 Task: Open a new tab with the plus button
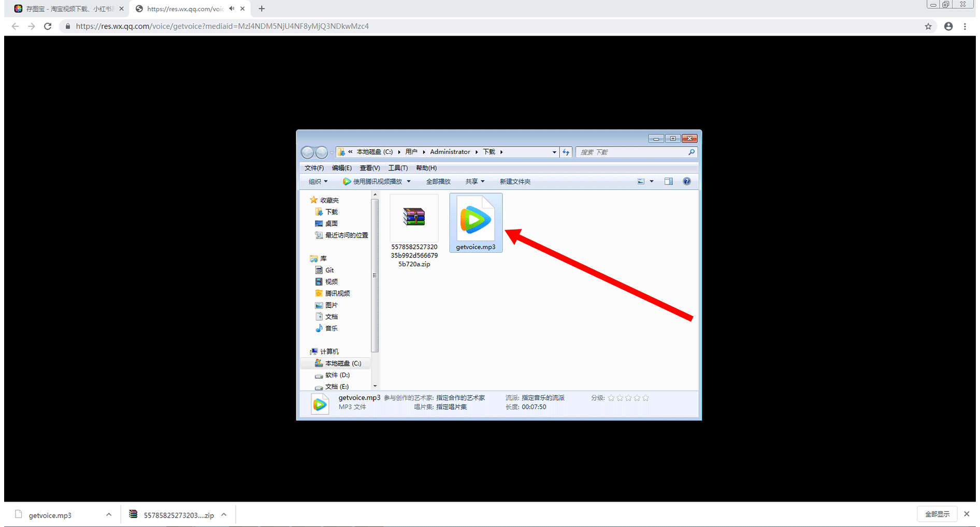click(262, 9)
